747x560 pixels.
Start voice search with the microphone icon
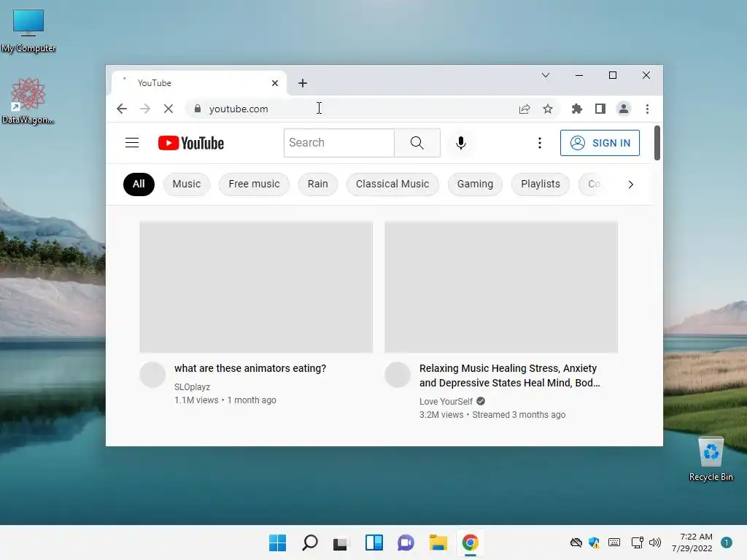pos(461,143)
